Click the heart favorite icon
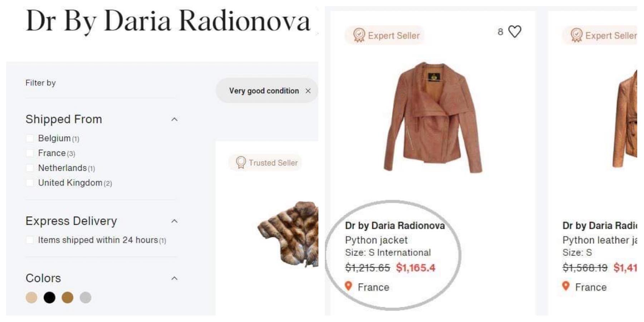 point(514,31)
